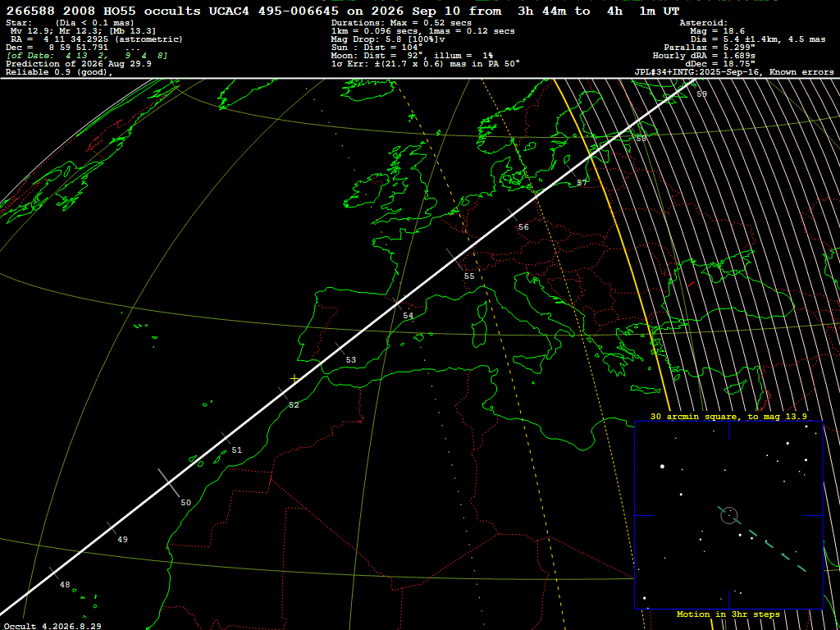Click the minute 55 path marker

(x=454, y=258)
